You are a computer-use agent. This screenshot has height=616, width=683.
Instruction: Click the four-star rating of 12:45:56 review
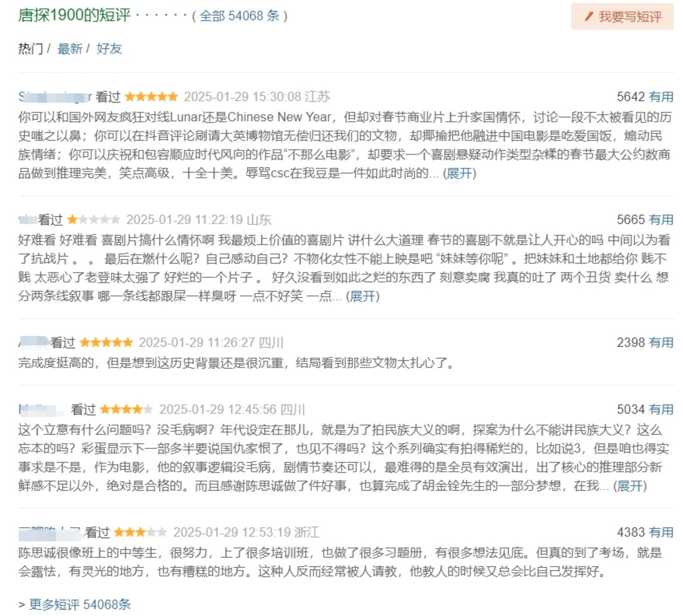click(x=127, y=409)
